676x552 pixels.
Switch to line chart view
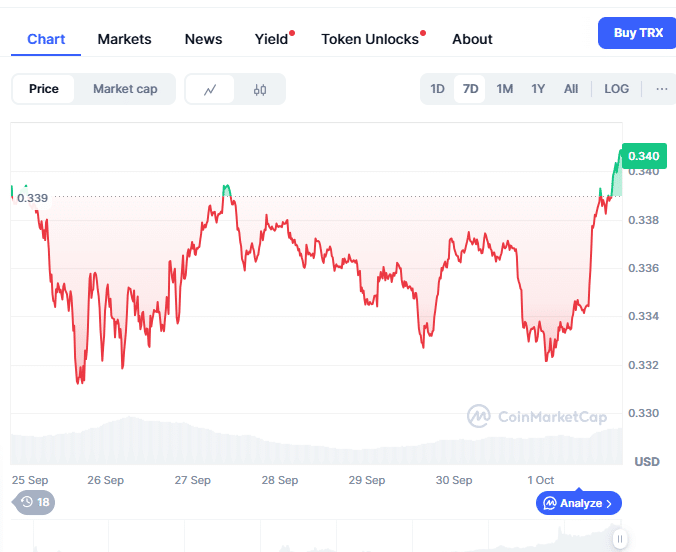(210, 89)
